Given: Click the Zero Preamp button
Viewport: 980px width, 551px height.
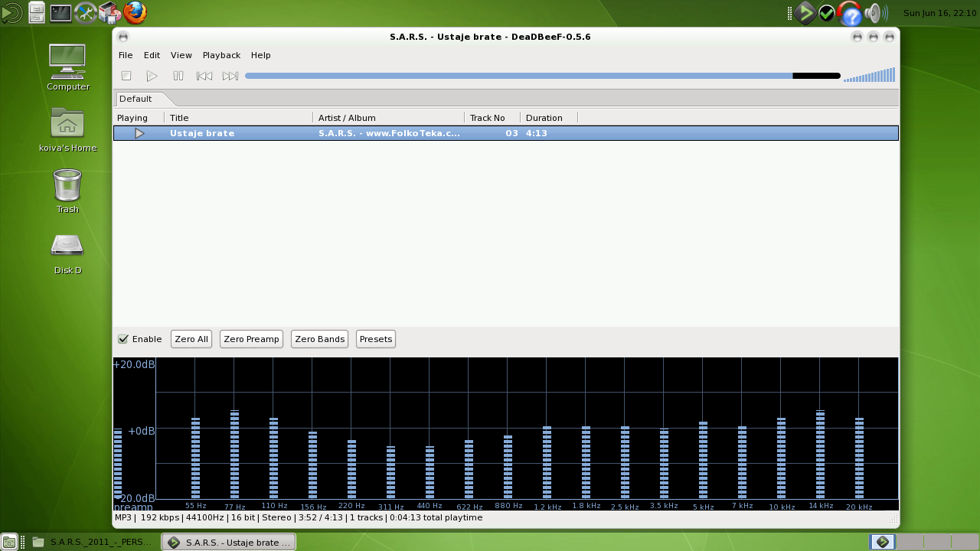Looking at the screenshot, I should 251,339.
